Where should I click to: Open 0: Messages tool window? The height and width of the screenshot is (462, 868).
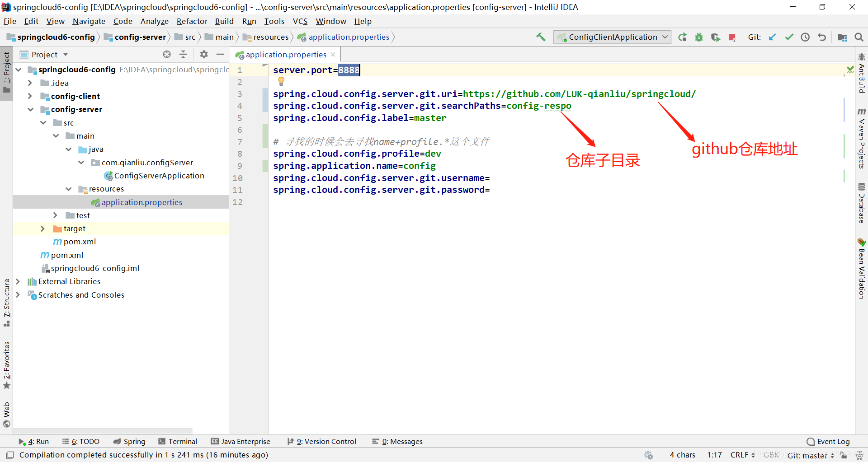pos(397,442)
